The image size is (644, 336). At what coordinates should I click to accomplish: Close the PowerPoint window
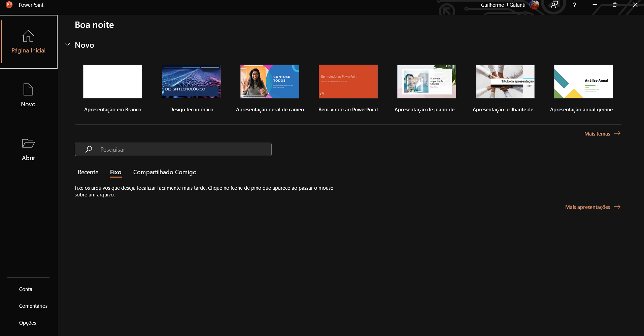coord(635,5)
